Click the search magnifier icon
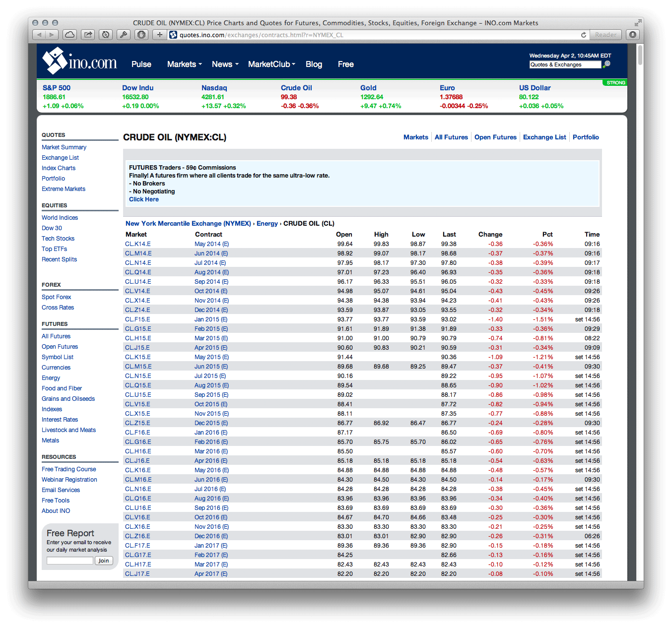Viewport: 672px width, 628px height. tap(606, 64)
